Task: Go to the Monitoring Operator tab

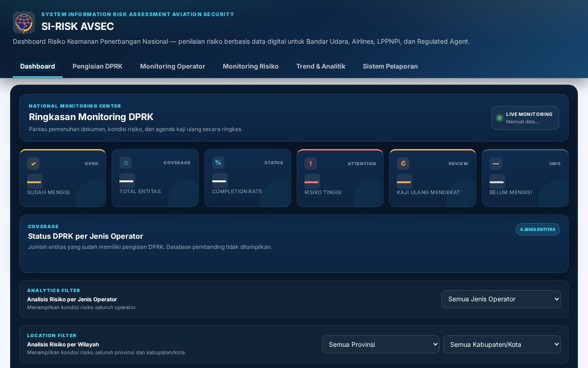Action: [173, 66]
